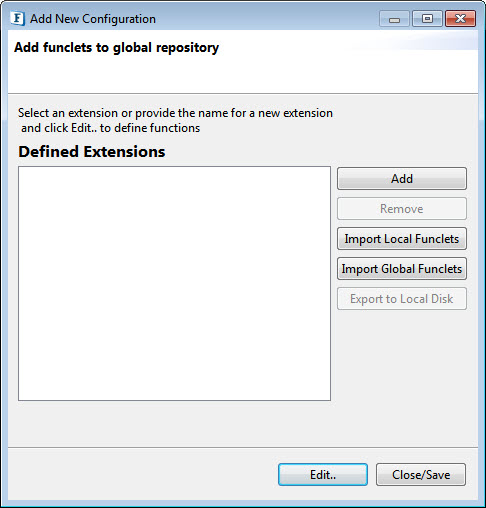This screenshot has width=486, height=508.
Task: Close the dialog with the red X
Action: 460,19
